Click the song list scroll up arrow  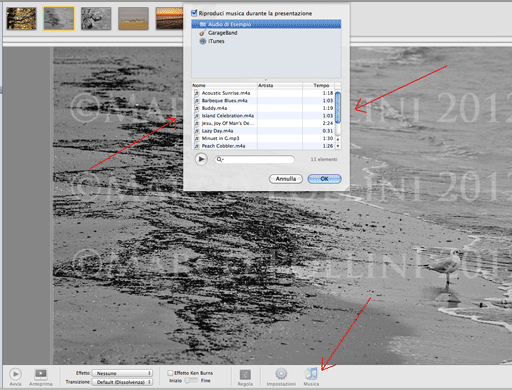click(x=338, y=139)
